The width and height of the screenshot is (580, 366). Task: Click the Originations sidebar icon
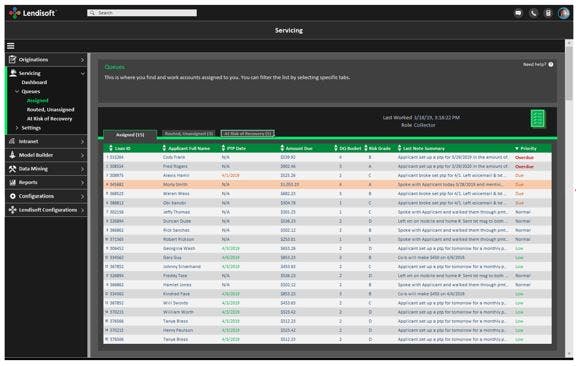point(13,59)
